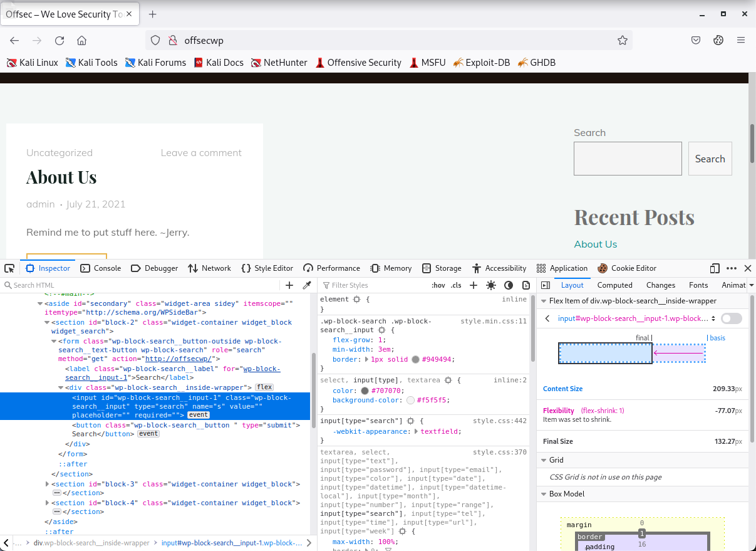Screen dimensions: 756x551
Task: Switch to the Network tab
Action: tap(209, 268)
